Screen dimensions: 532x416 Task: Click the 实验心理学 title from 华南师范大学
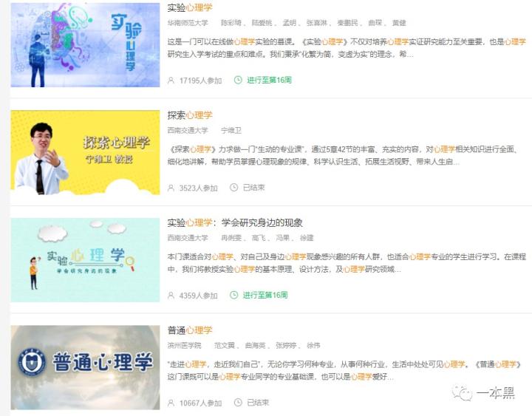pos(190,8)
